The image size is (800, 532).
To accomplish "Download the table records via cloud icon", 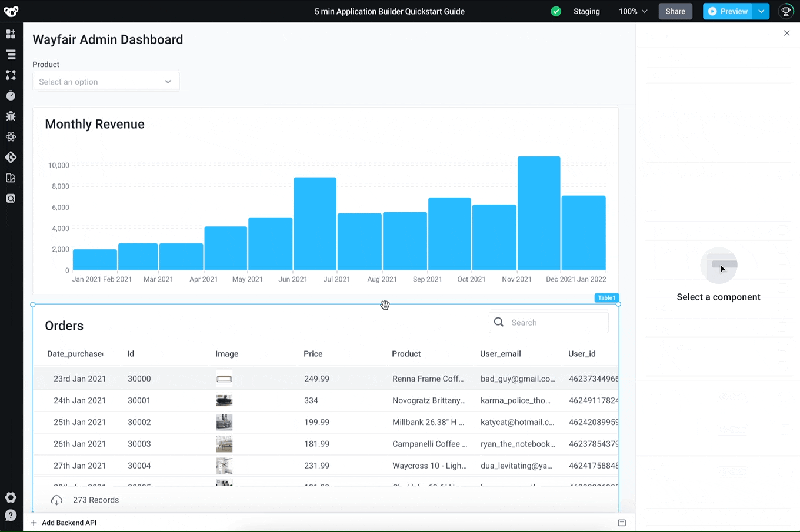I will (56, 500).
